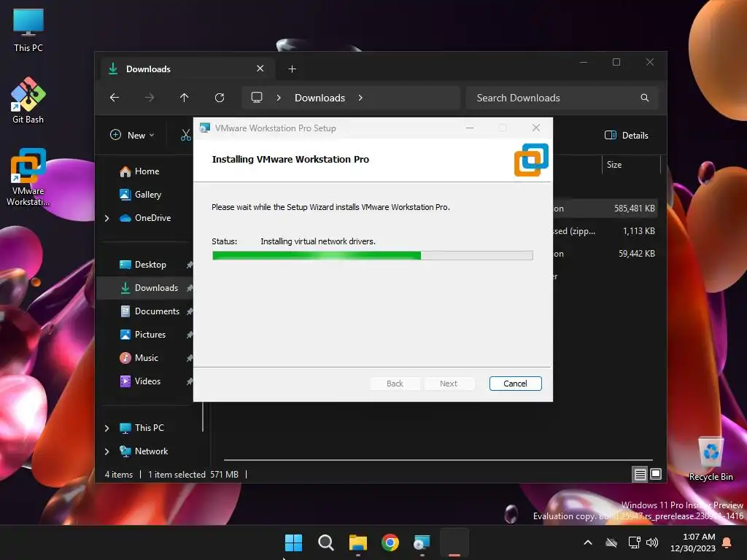This screenshot has width=747, height=560.
Task: Click the Cut scissors icon
Action: click(186, 135)
